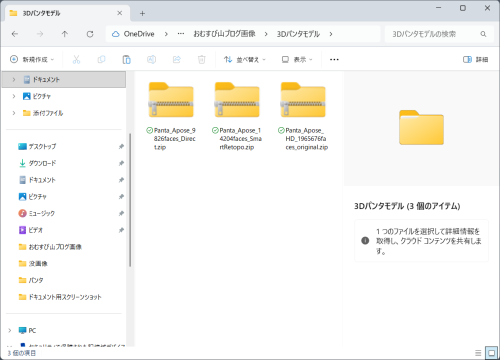Viewport: 500px width, 360px height.
Task: Click pin icon next to ミュージック
Action: (121, 213)
